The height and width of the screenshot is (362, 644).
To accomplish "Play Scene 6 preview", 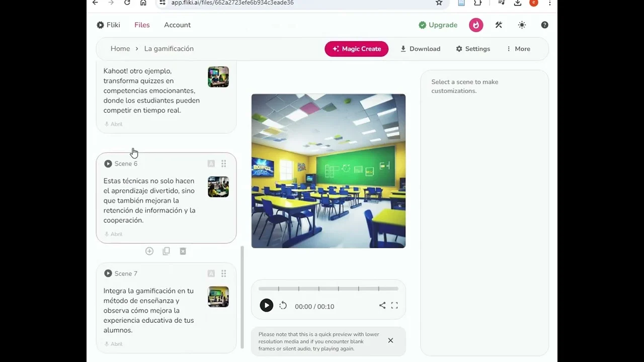I will [108, 164].
